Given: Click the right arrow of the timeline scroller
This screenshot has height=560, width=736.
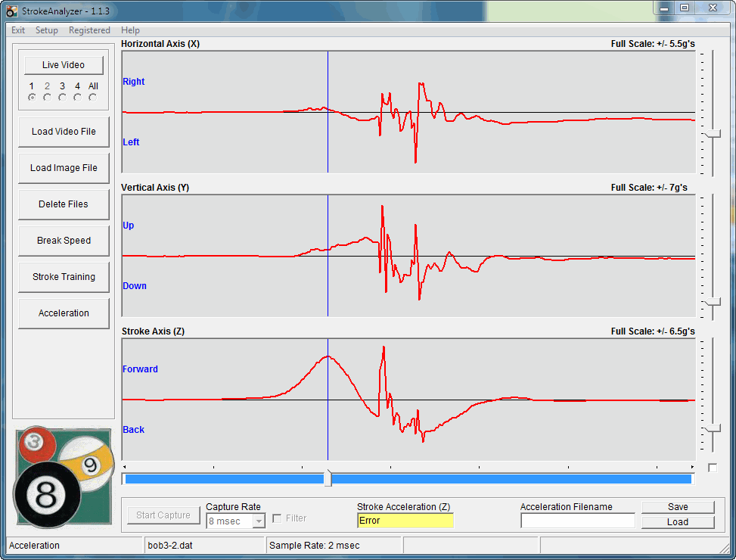Looking at the screenshot, I should (692, 467).
